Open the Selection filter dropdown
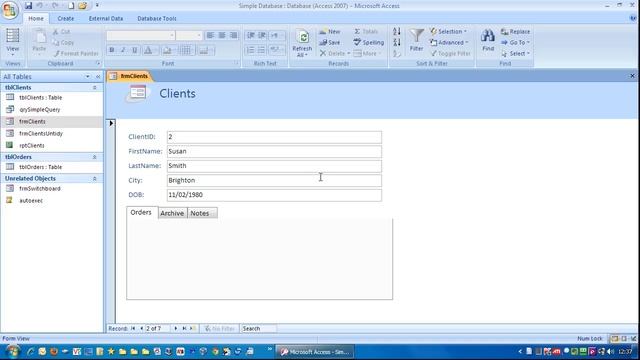This screenshot has width=640, height=360. [448, 31]
